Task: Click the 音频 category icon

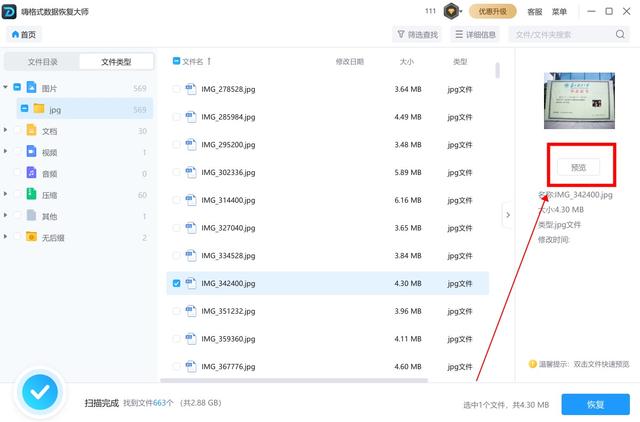Action: click(31, 173)
